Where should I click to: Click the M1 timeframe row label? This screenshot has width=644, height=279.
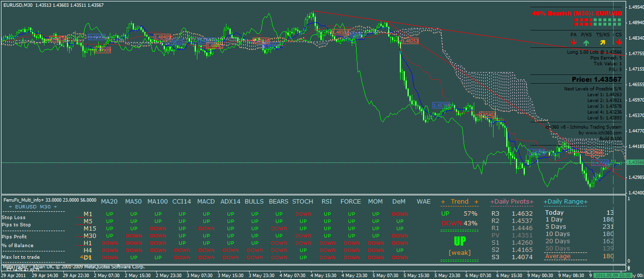[x=88, y=214]
